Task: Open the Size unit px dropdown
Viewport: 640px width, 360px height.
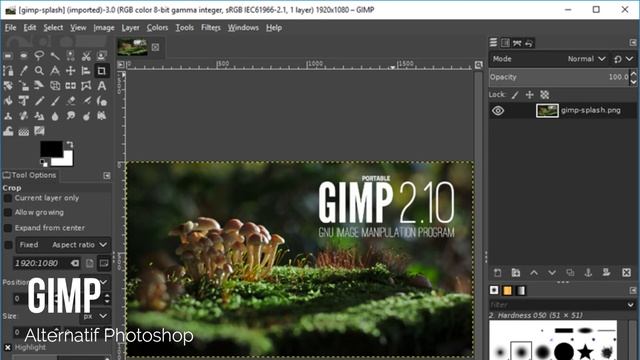Action: coord(96,316)
